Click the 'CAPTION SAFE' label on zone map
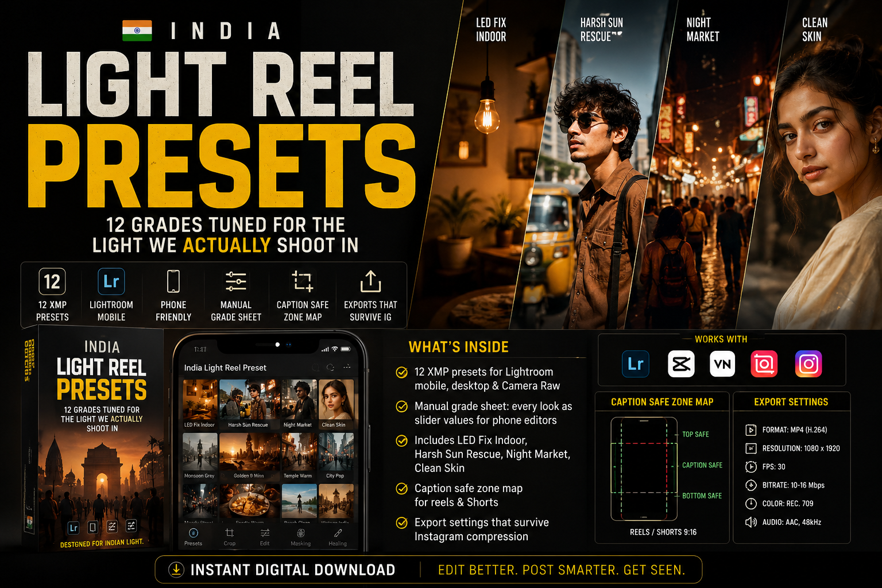The image size is (882, 588). tap(702, 465)
